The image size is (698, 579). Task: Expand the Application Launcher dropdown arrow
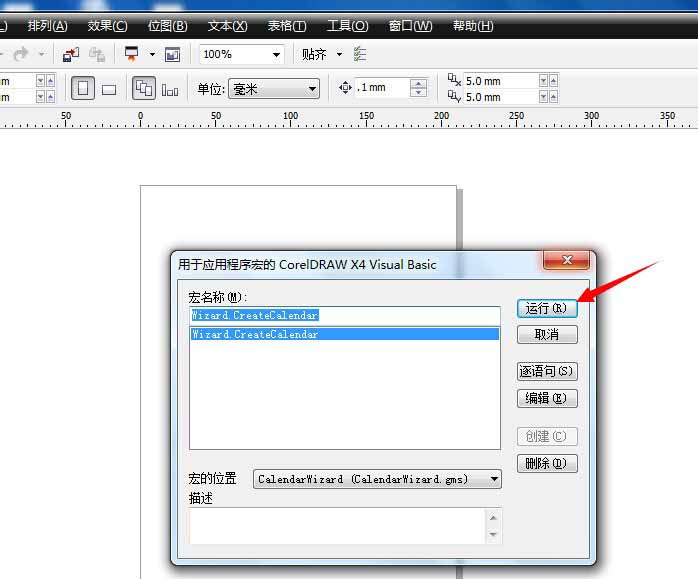coord(152,54)
